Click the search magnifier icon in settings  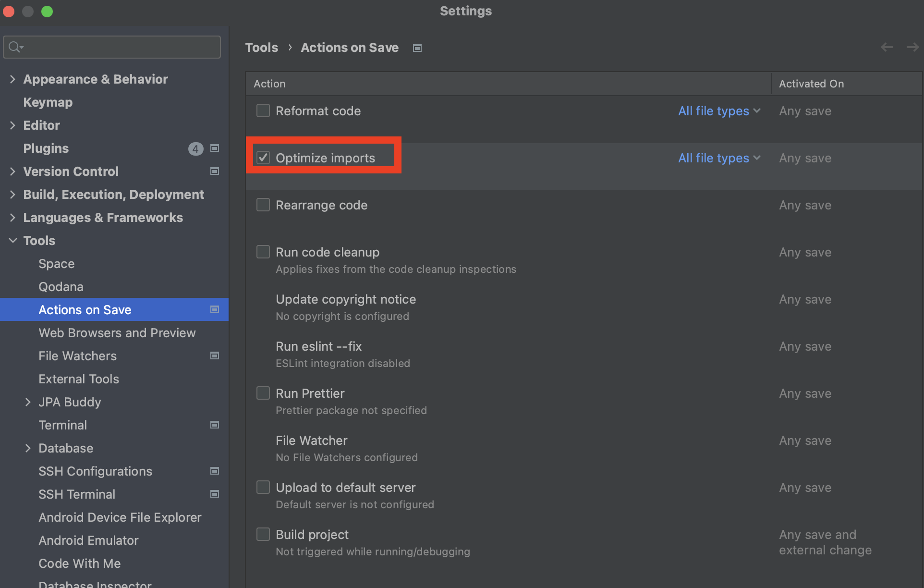(15, 47)
